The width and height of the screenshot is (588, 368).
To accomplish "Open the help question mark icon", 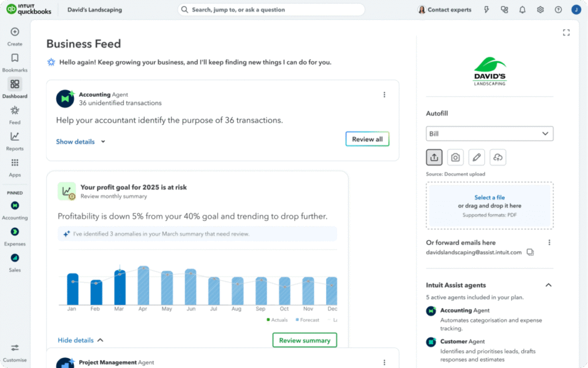I will click(x=558, y=10).
